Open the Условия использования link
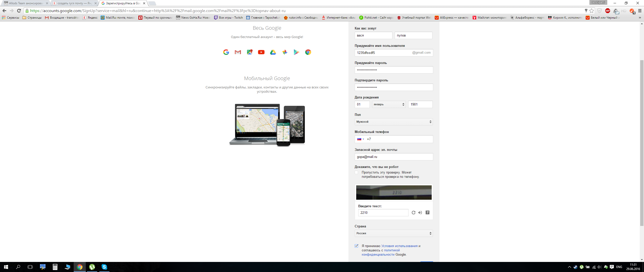Image resolution: width=644 pixels, height=272 pixels. (x=399, y=246)
